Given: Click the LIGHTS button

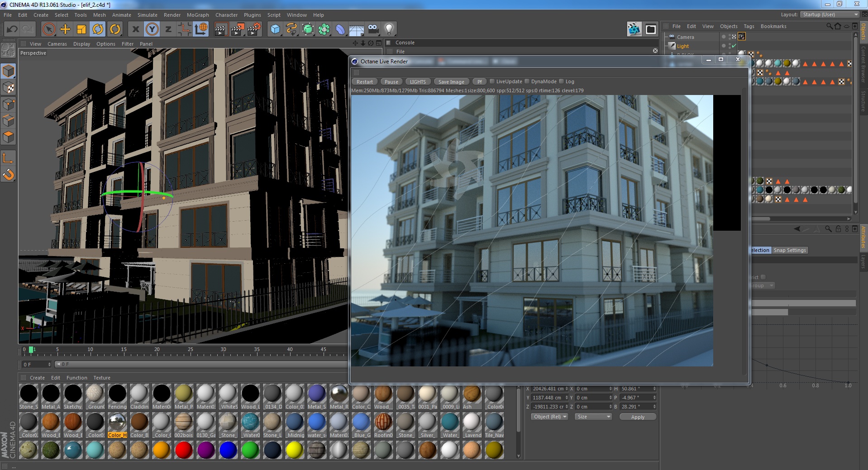Looking at the screenshot, I should pos(417,82).
